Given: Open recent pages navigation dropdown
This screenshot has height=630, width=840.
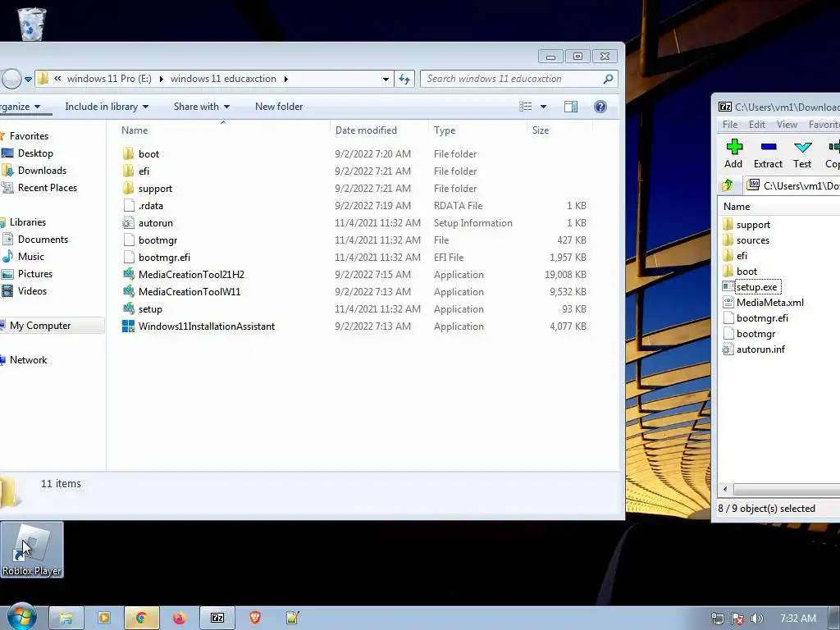Looking at the screenshot, I should (x=29, y=80).
